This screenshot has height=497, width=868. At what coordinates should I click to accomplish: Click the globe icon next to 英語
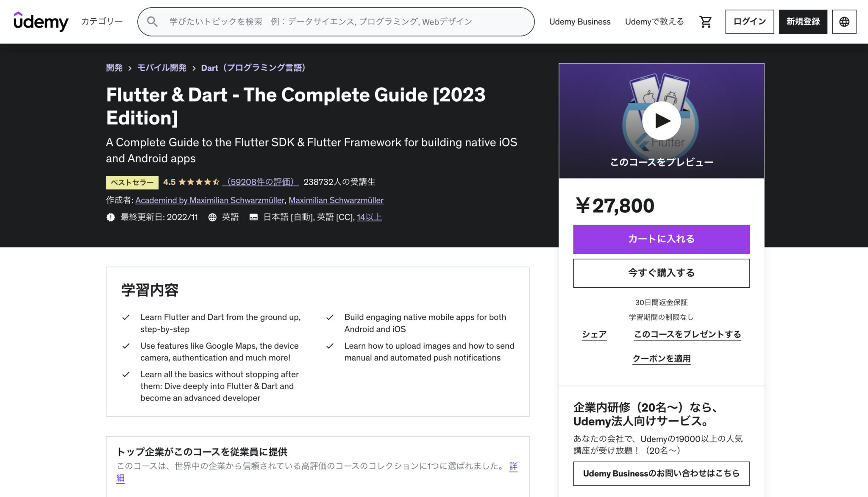211,217
